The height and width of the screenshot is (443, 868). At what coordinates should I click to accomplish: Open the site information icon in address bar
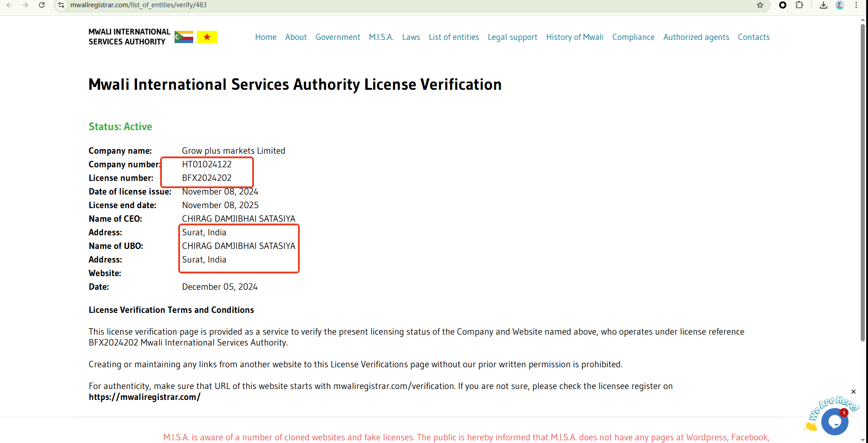click(61, 5)
